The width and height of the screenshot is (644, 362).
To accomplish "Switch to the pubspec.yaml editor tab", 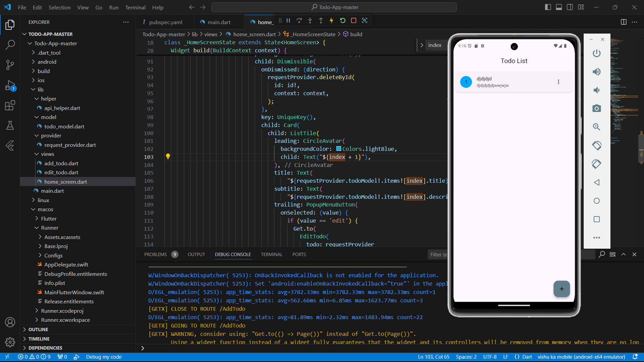I will 165,22.
